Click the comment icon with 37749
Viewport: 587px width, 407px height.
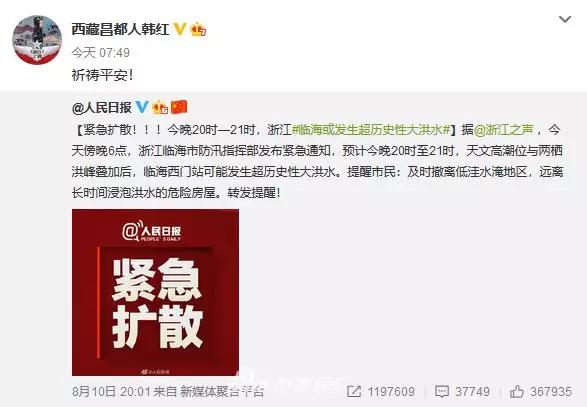[442, 392]
